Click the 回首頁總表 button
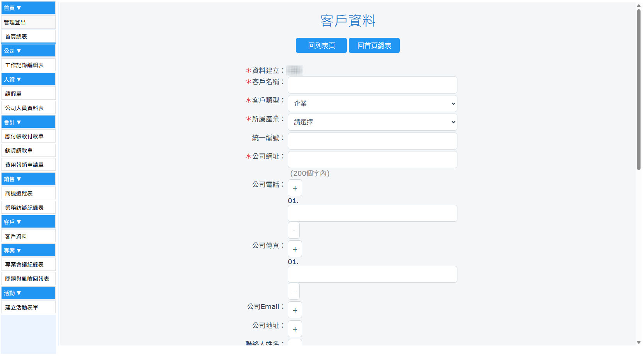Viewport: 644px width, 362px height. [x=374, y=46]
